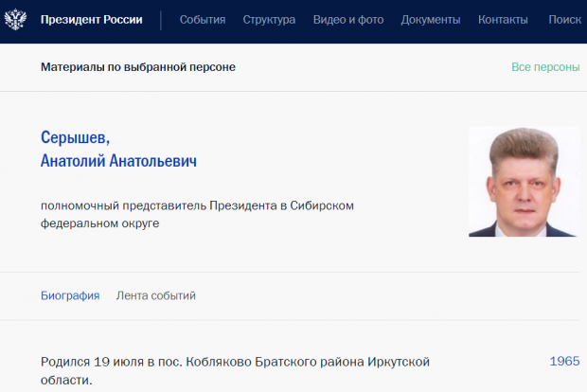Switch to the Биография tab

click(x=70, y=295)
